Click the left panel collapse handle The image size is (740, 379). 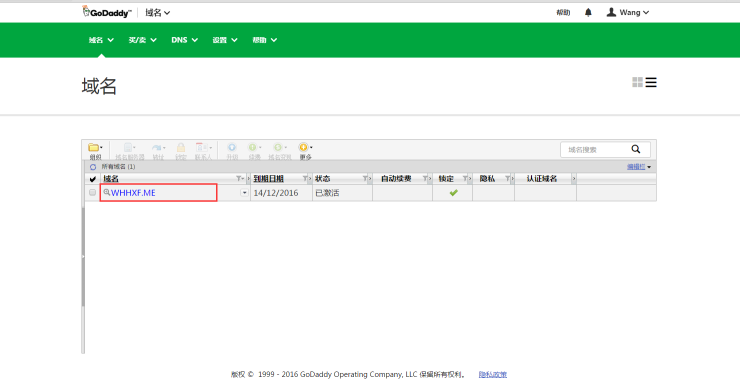pyautogui.click(x=83, y=257)
